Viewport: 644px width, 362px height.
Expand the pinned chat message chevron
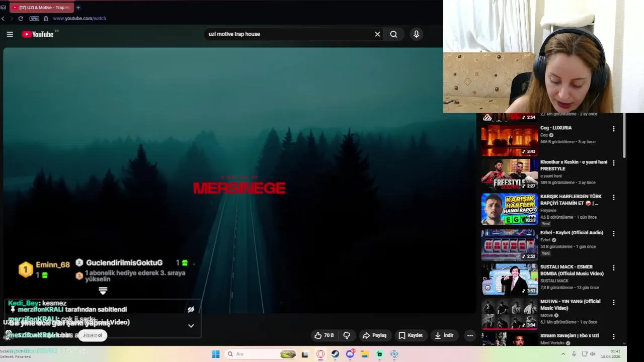click(x=191, y=326)
